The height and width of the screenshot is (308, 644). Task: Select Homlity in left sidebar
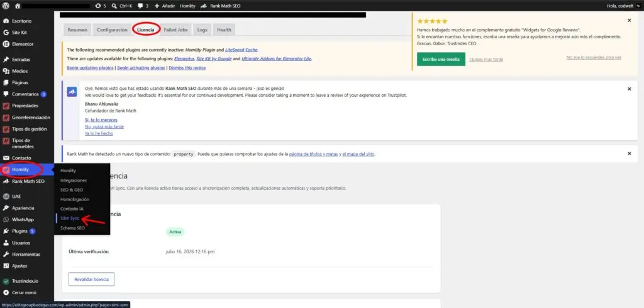point(26,170)
